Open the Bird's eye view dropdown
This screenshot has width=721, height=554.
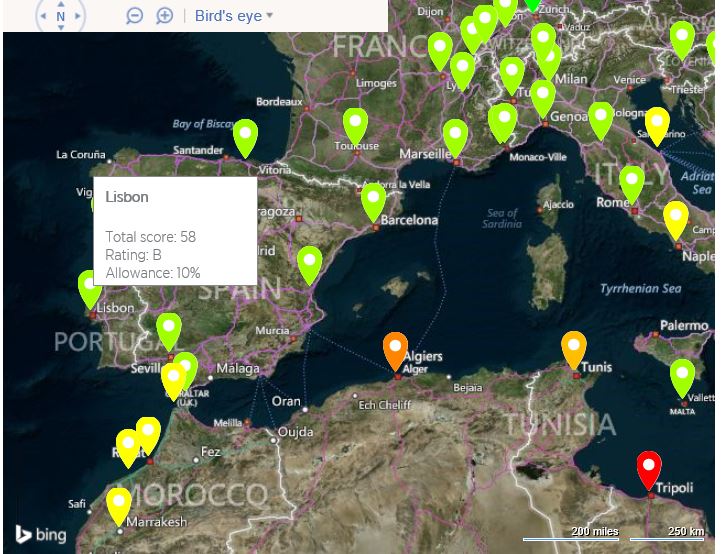tap(234, 16)
